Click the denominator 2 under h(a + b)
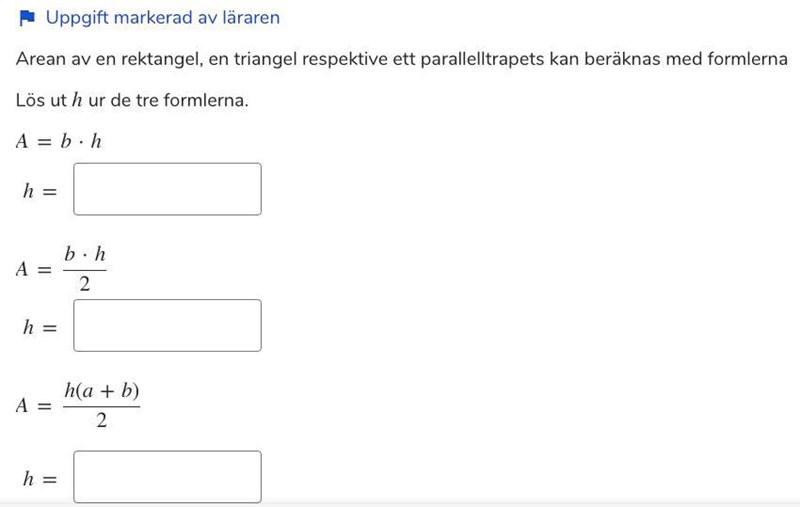This screenshot has height=507, width=800. pyautogui.click(x=101, y=420)
